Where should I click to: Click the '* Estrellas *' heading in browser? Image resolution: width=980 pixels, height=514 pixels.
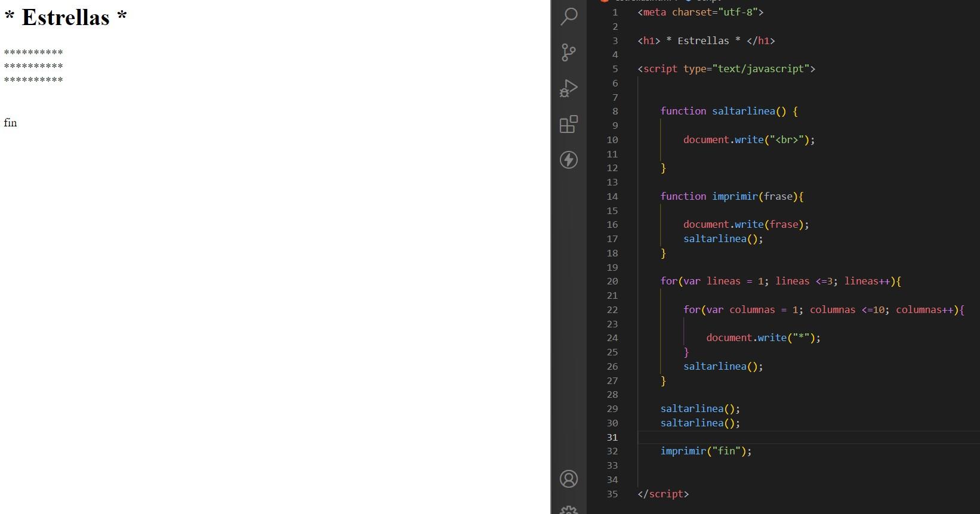click(x=66, y=17)
